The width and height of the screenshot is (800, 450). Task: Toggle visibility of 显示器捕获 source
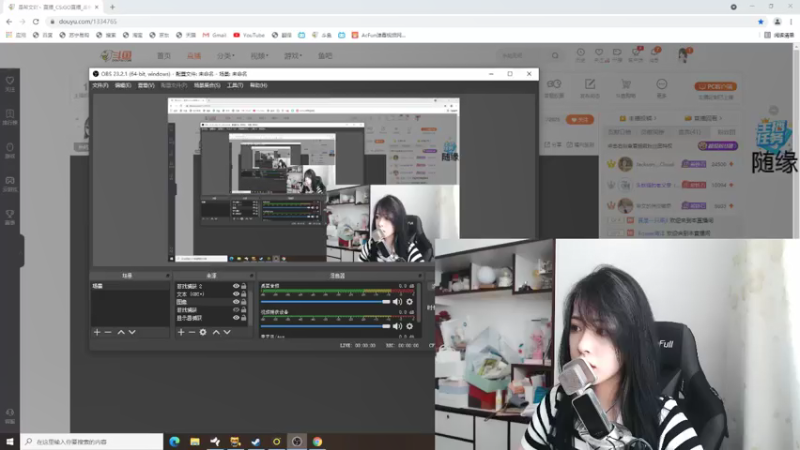(236, 318)
